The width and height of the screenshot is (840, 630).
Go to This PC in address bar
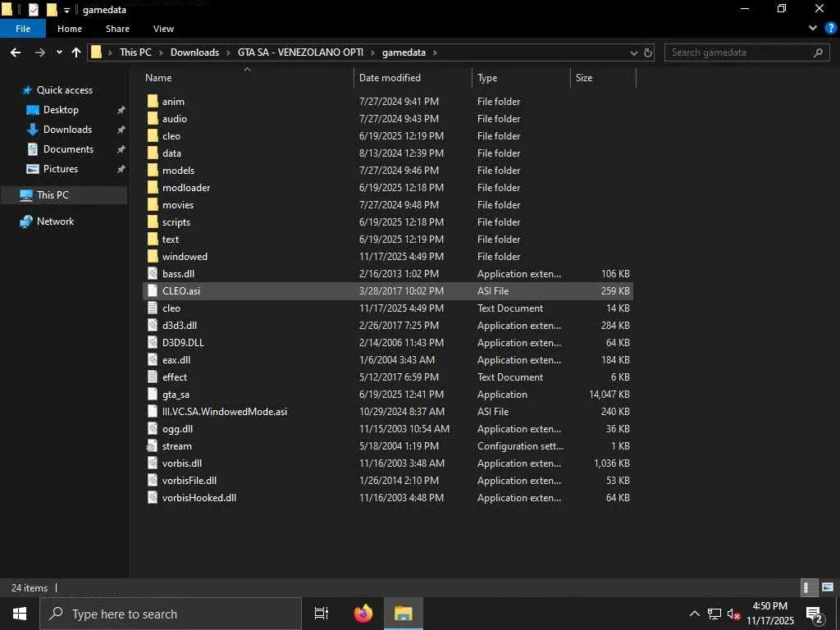[x=135, y=52]
